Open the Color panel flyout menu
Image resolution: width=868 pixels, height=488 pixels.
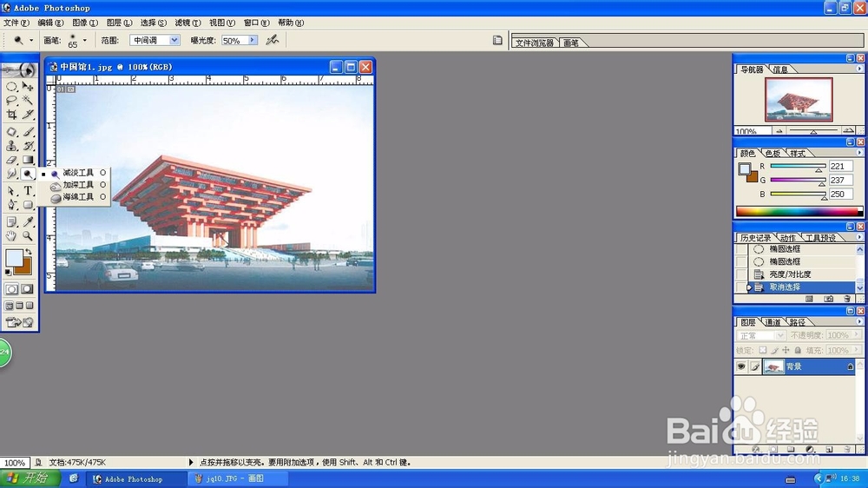(x=859, y=153)
